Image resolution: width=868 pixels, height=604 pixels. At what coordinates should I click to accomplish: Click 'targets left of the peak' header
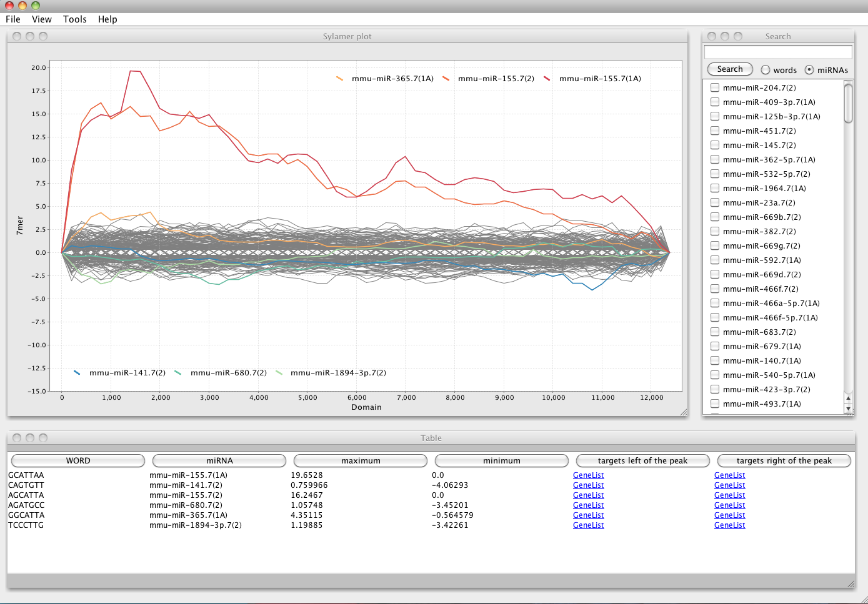click(x=643, y=460)
